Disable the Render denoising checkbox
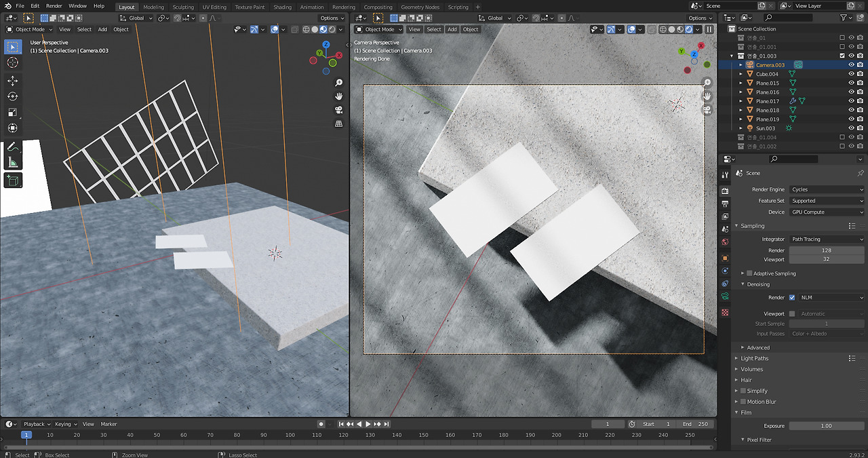This screenshot has width=868, height=458. 791,297
